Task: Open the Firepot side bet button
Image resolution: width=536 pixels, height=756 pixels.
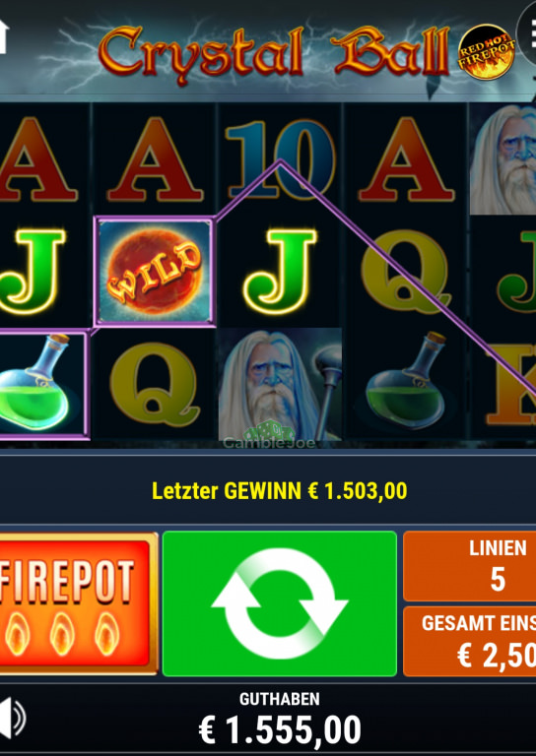Action: tap(77, 602)
